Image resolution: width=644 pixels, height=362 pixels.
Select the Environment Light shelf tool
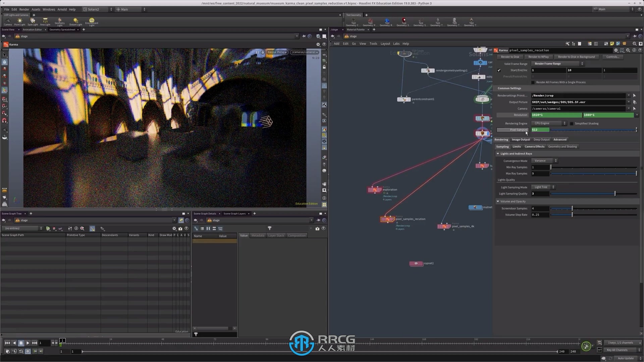click(x=92, y=22)
